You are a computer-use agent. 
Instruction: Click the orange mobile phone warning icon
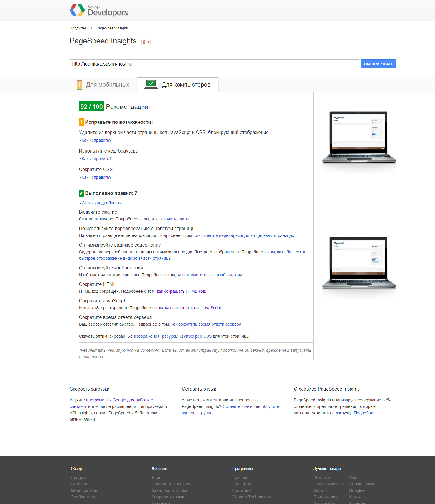[x=79, y=85]
